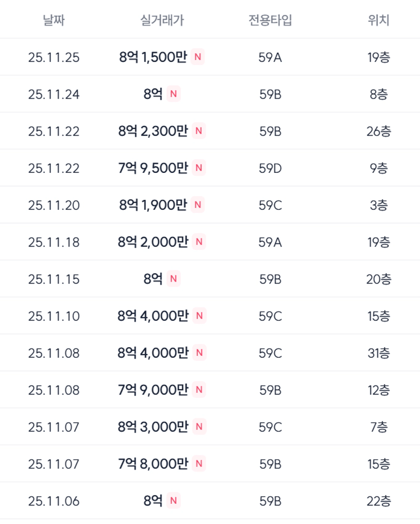Click the 위치 column header

(378, 20)
